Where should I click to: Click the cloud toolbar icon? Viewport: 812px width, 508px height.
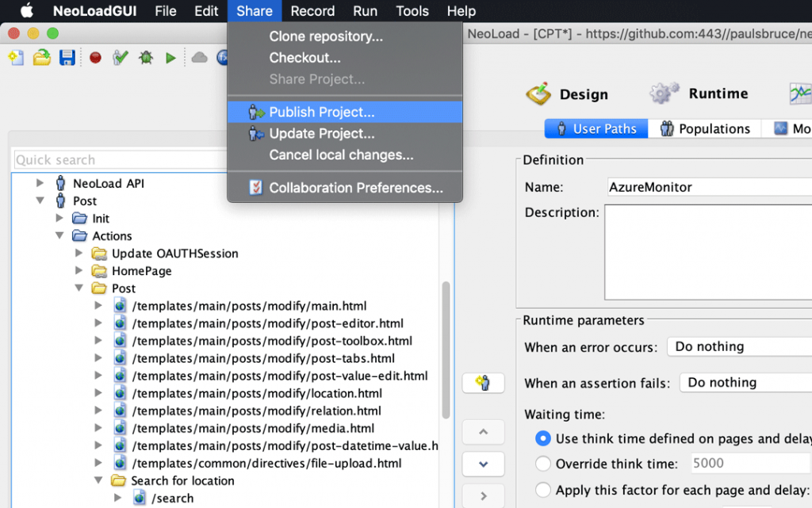click(x=199, y=57)
